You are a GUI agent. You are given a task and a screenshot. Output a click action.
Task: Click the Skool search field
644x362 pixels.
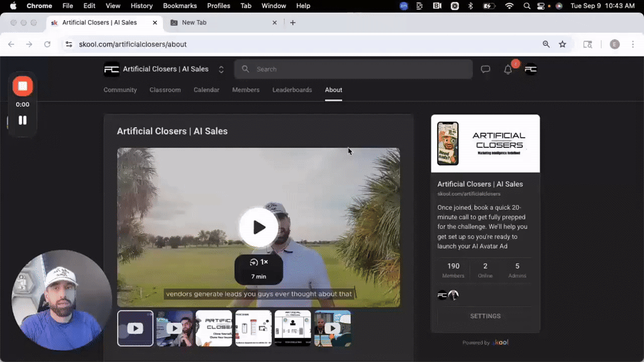pyautogui.click(x=353, y=69)
